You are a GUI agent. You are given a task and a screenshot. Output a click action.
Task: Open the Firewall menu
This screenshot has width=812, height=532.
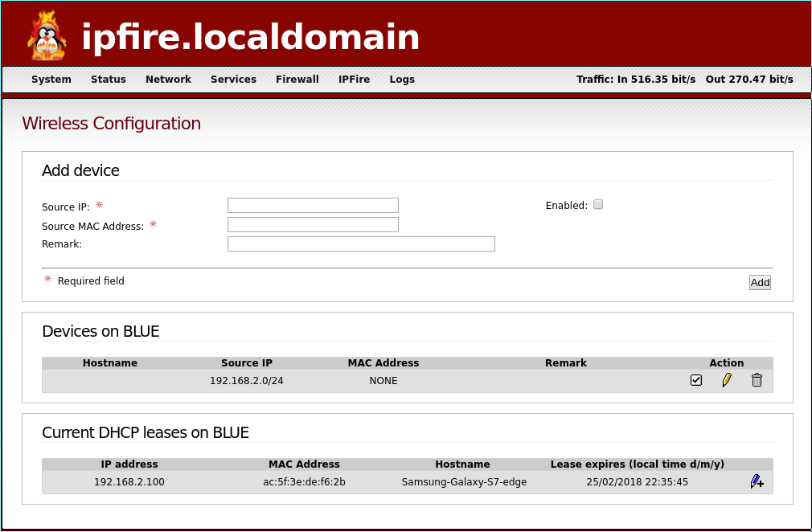click(297, 79)
